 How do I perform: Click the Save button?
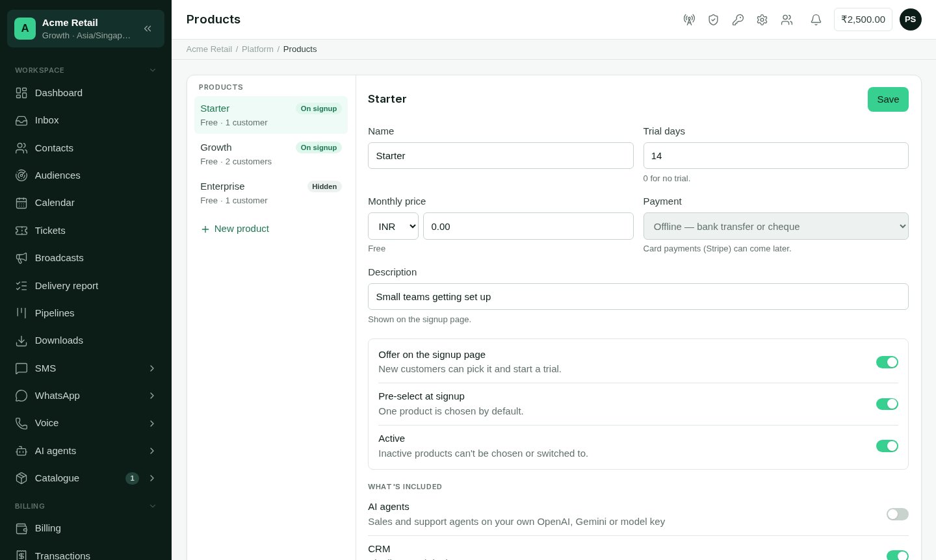[x=888, y=99]
